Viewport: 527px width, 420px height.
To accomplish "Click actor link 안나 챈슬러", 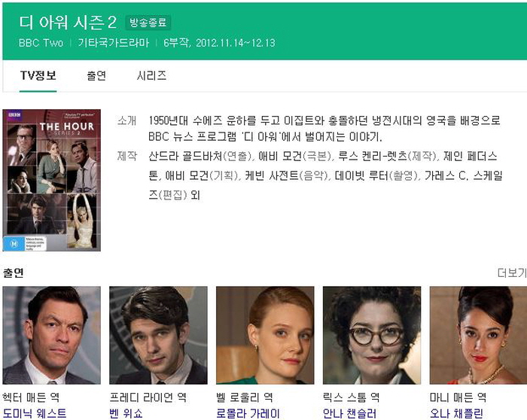I will [x=349, y=413].
